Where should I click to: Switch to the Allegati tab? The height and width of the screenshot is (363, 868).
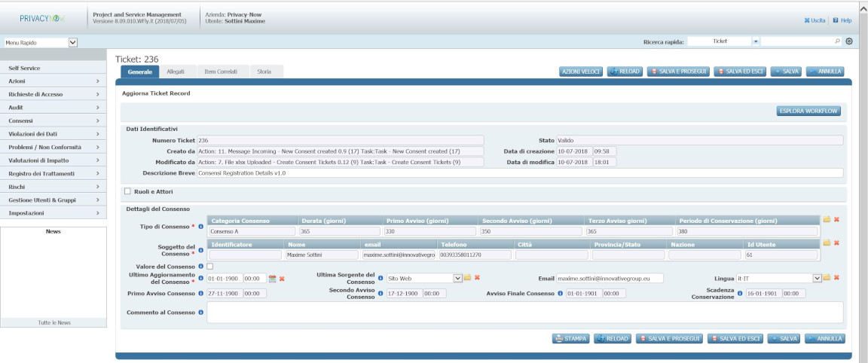point(175,72)
